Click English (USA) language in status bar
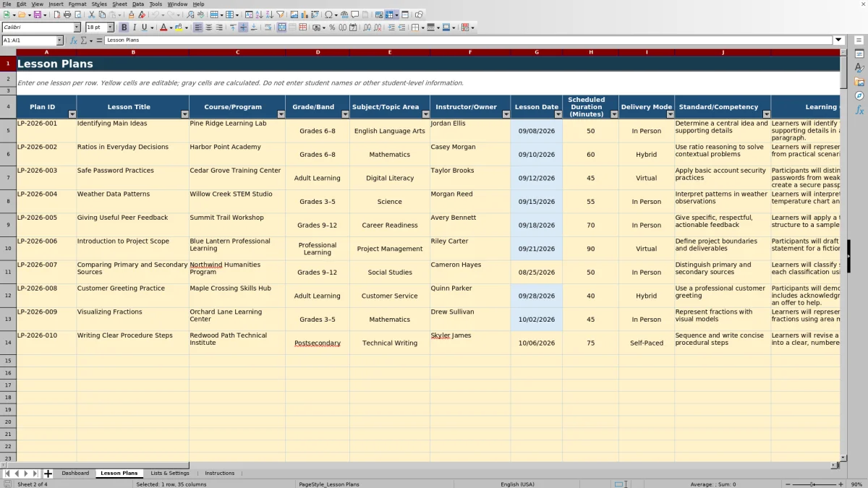Viewport: 868px width, 488px height. 517,484
